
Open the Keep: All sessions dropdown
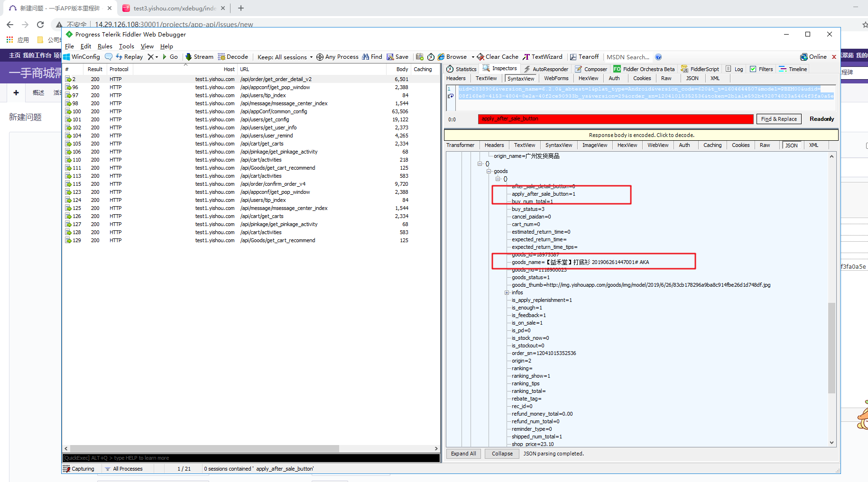(285, 57)
